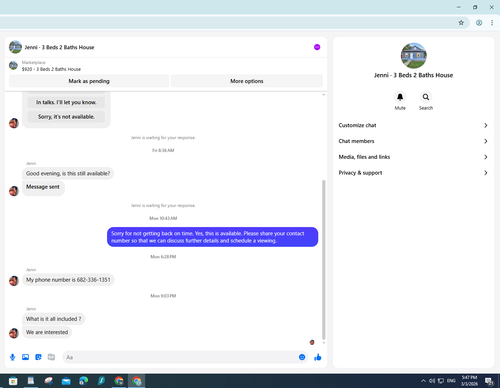
Task: Record a voice clip with the microphone icon
Action: coord(13,357)
